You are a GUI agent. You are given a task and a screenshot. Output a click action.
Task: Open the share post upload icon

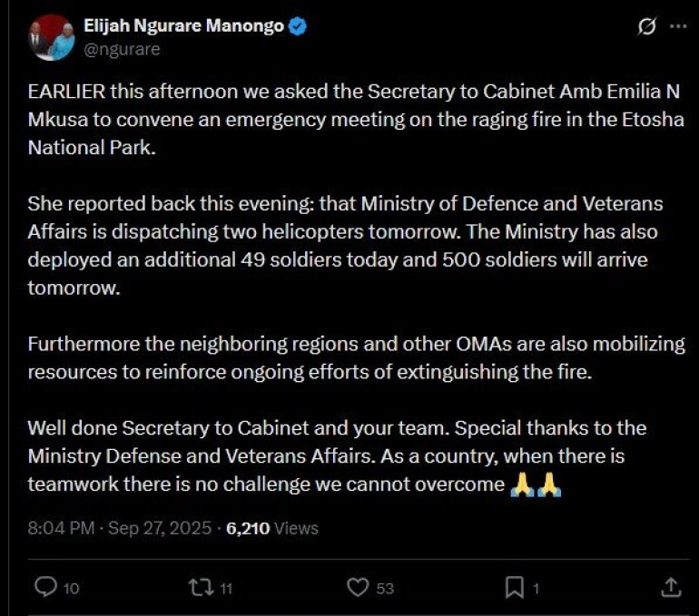670,587
